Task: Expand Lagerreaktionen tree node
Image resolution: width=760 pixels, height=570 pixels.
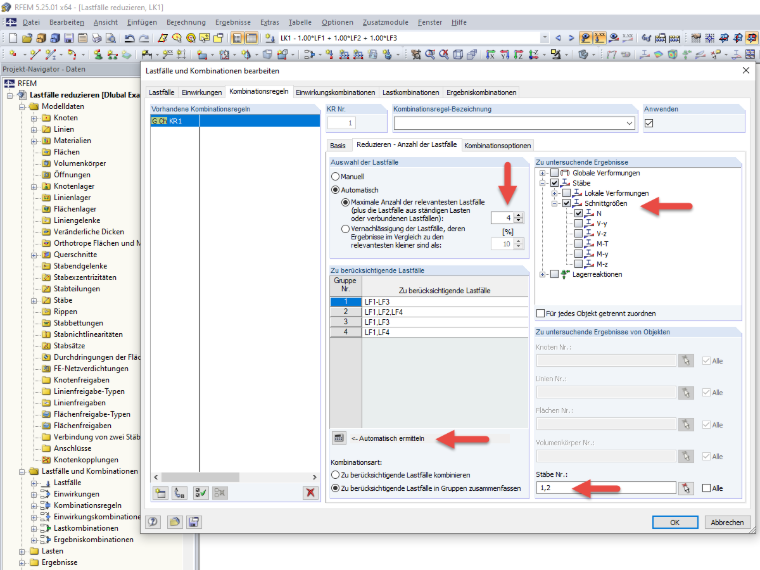Action: pos(542,274)
